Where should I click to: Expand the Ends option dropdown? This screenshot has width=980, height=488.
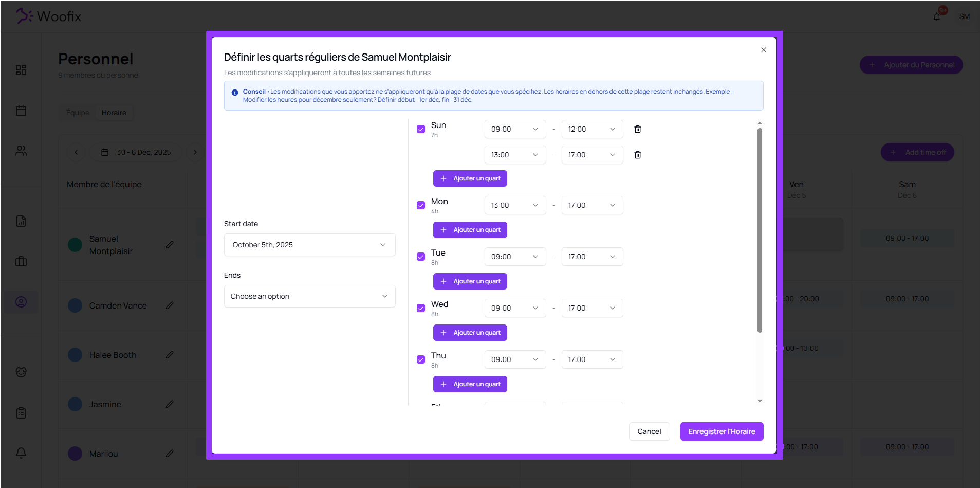(309, 296)
